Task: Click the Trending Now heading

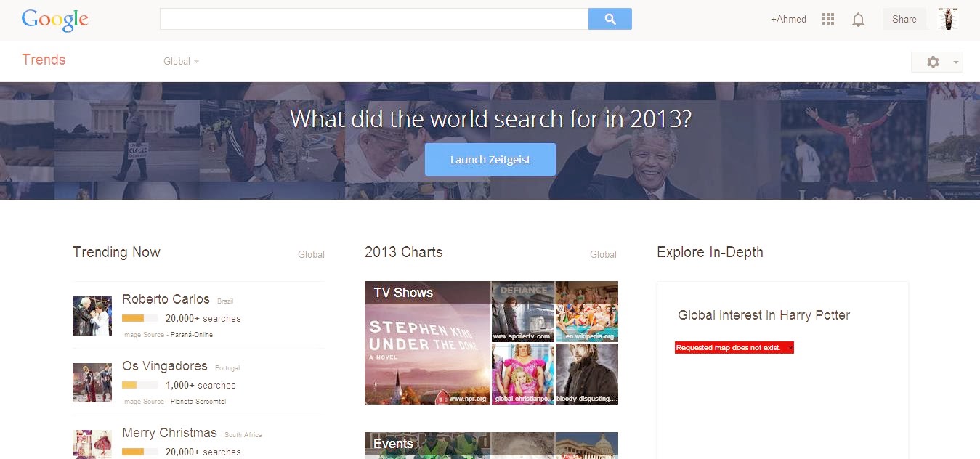Action: (x=116, y=252)
